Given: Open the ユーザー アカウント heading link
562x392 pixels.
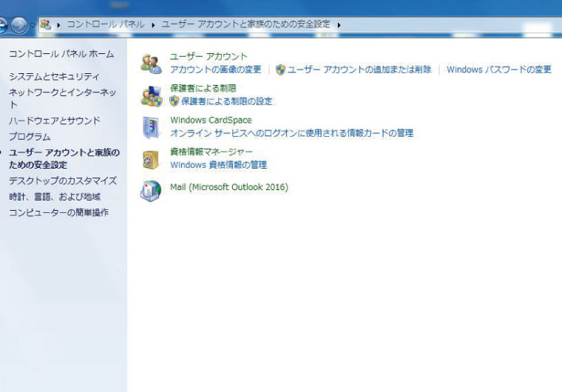Looking at the screenshot, I should tap(209, 56).
